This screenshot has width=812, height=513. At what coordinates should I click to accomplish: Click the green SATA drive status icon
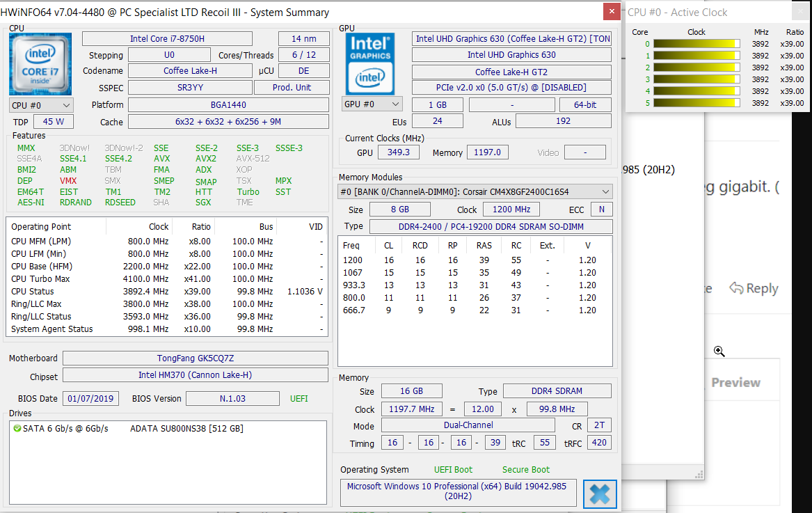click(x=17, y=429)
